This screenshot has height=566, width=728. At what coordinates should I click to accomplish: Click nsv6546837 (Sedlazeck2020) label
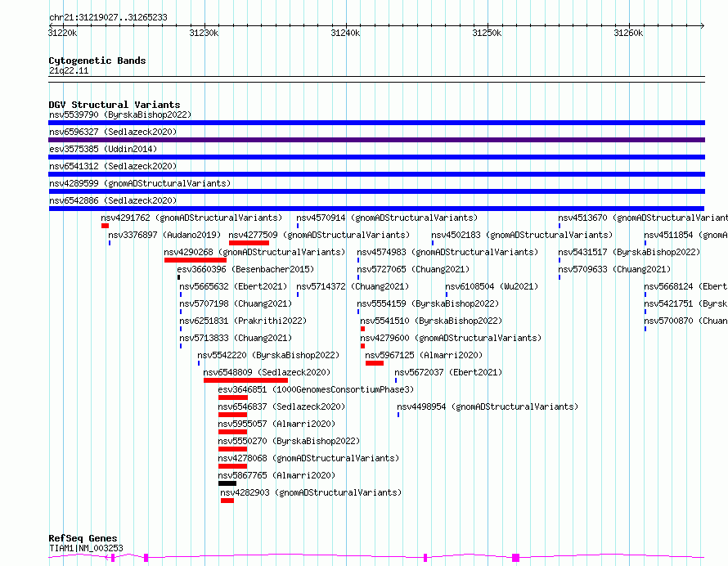click(x=282, y=407)
